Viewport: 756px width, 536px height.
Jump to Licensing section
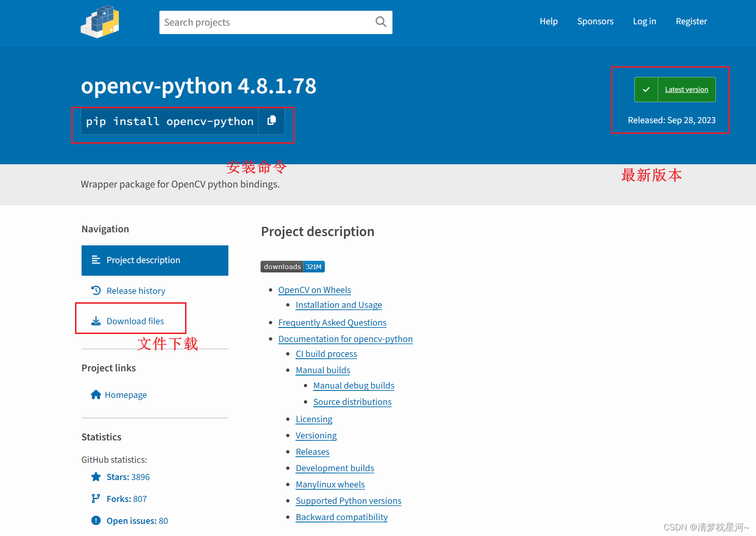click(314, 419)
